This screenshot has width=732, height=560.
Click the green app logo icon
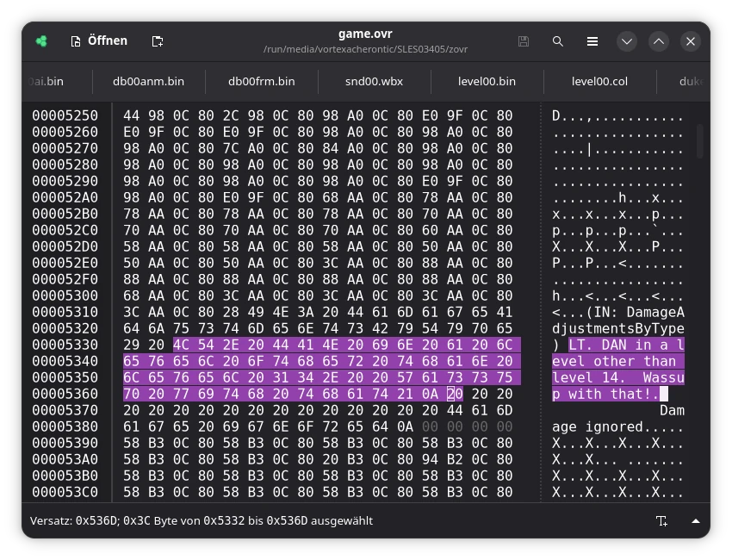41,41
